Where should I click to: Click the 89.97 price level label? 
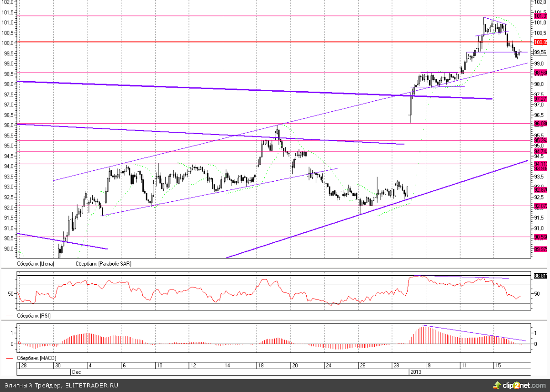(x=540, y=249)
